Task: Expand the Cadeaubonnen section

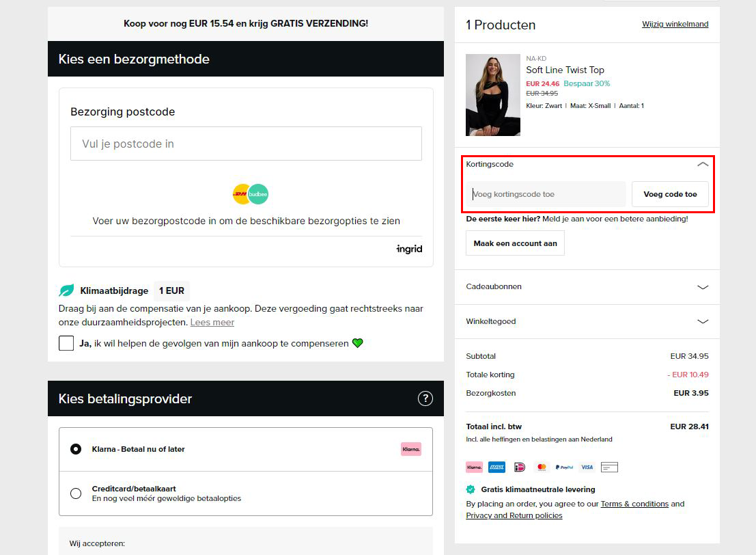Action: tap(702, 287)
